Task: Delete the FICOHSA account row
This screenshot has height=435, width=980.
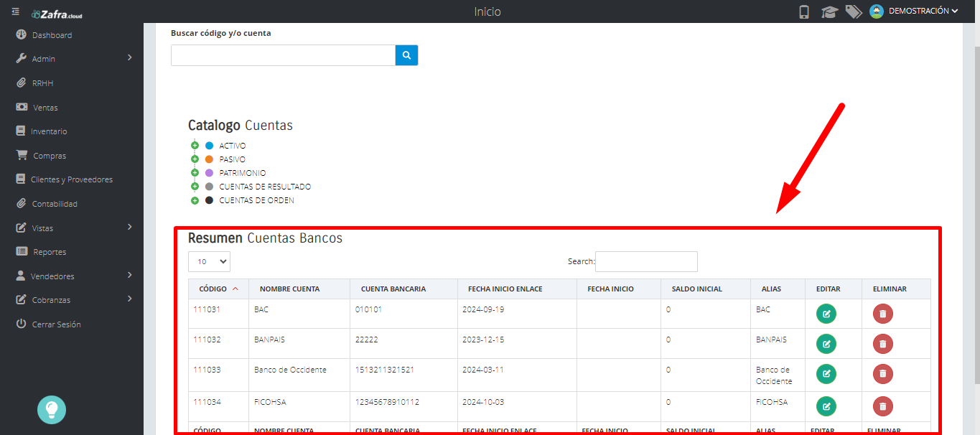Action: tap(883, 406)
